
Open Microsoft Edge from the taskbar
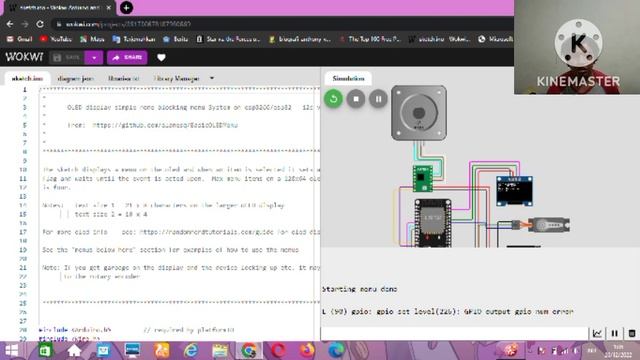point(336,351)
